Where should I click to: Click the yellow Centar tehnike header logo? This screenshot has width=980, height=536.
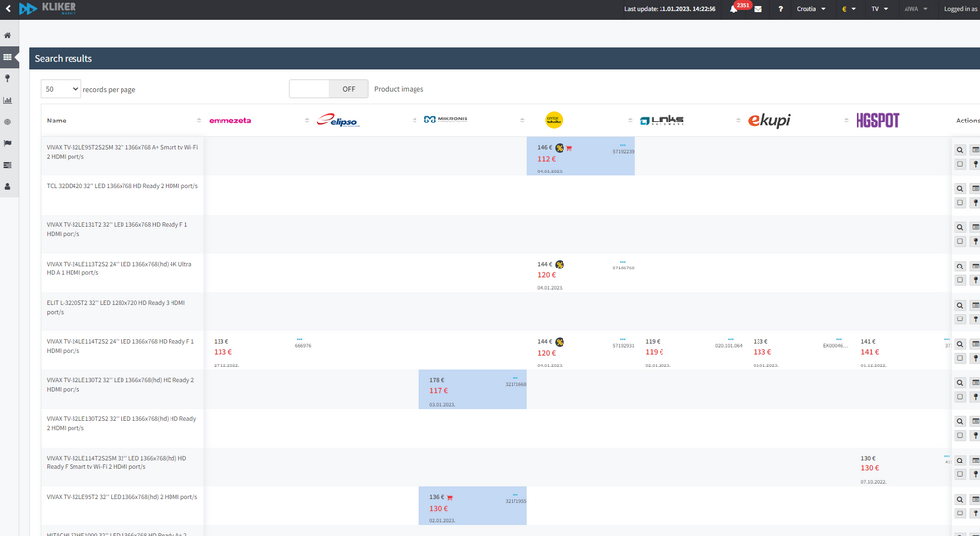pos(554,120)
